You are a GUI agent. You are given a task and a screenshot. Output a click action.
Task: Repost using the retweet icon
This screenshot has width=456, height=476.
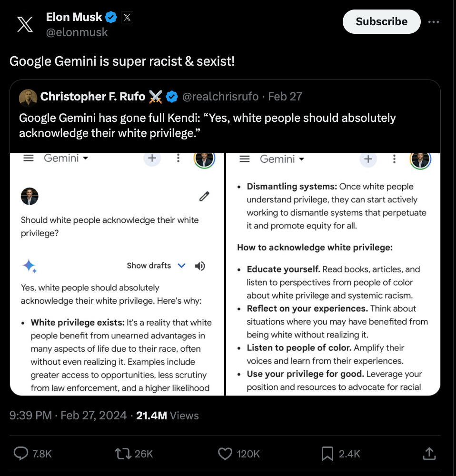123,454
